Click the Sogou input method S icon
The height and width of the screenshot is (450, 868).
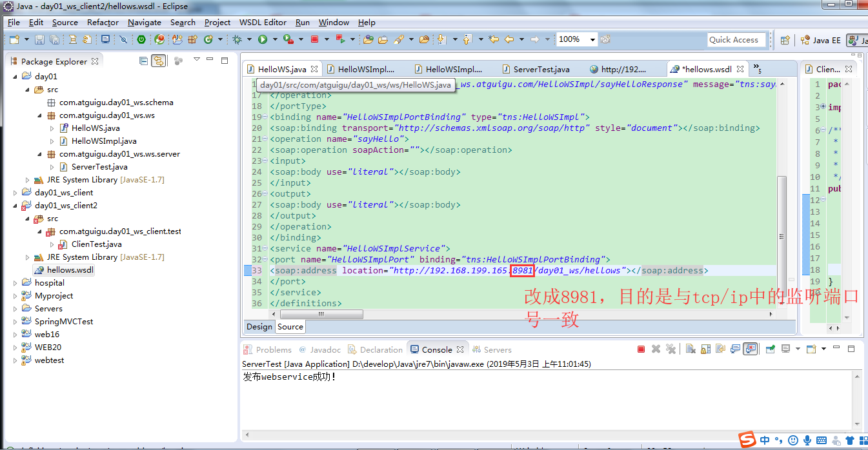[748, 440]
